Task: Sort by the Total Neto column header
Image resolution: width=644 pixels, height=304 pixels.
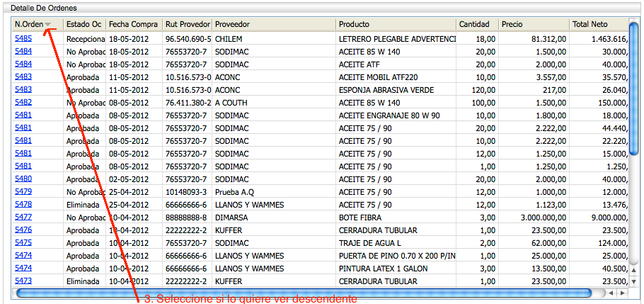Action: [x=599, y=24]
